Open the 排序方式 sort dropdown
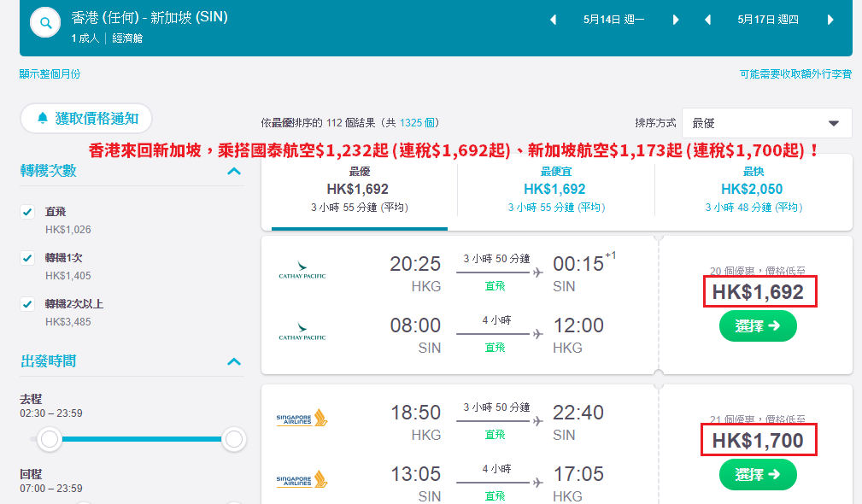The width and height of the screenshot is (862, 504). [767, 123]
